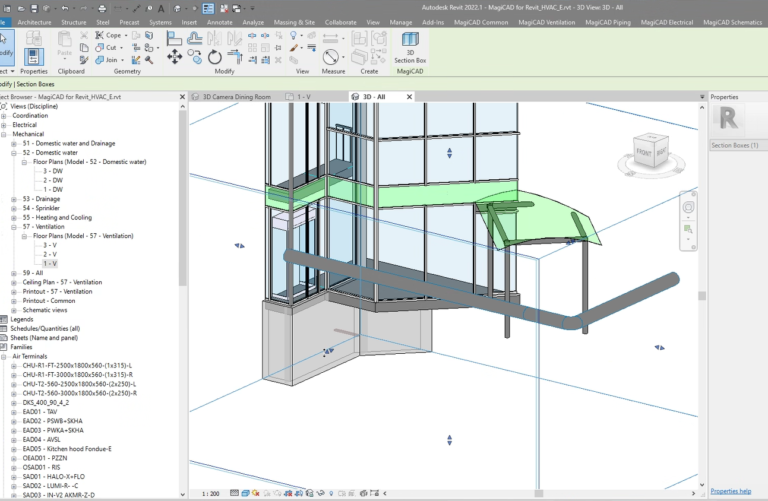Click the Cut geometry tool
The height and width of the screenshot is (501, 768).
[106, 48]
